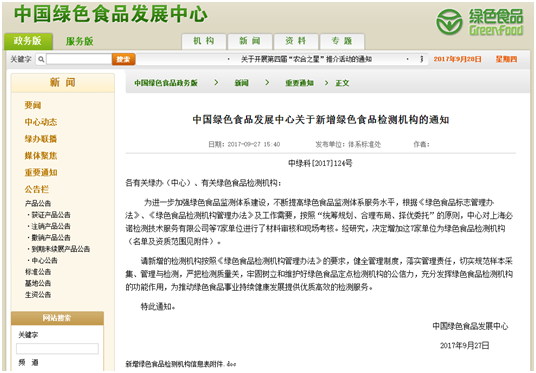Image resolution: width=536 pixels, height=373 pixels.
Task: Select 产品公告 in sidebar
Action: [38, 203]
